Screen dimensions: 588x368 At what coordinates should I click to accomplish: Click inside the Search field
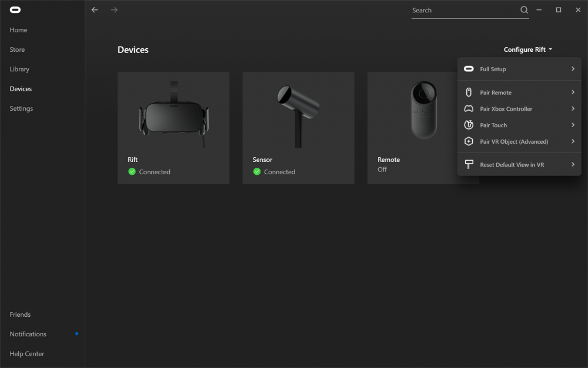coord(459,10)
